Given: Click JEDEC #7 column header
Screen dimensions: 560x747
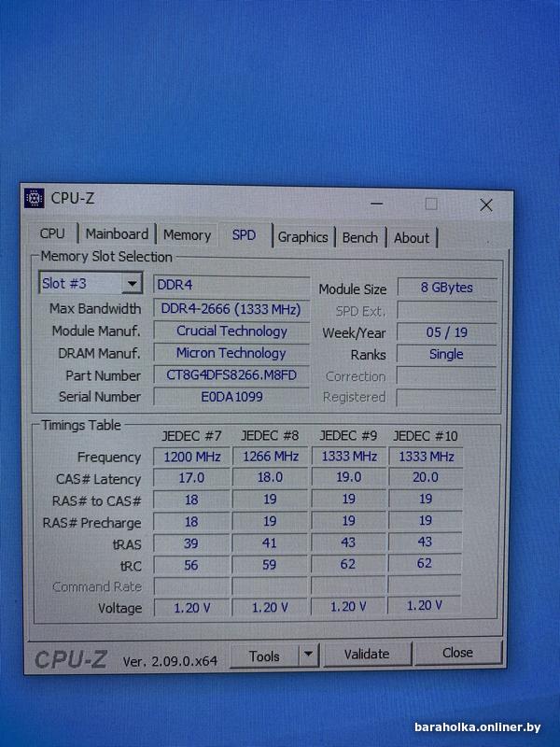Looking at the screenshot, I should [191, 436].
